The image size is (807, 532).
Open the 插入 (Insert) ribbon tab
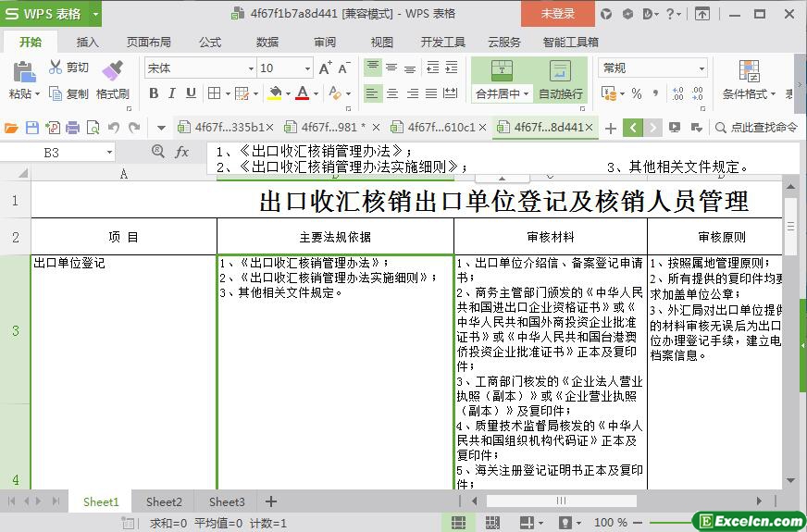(88, 42)
